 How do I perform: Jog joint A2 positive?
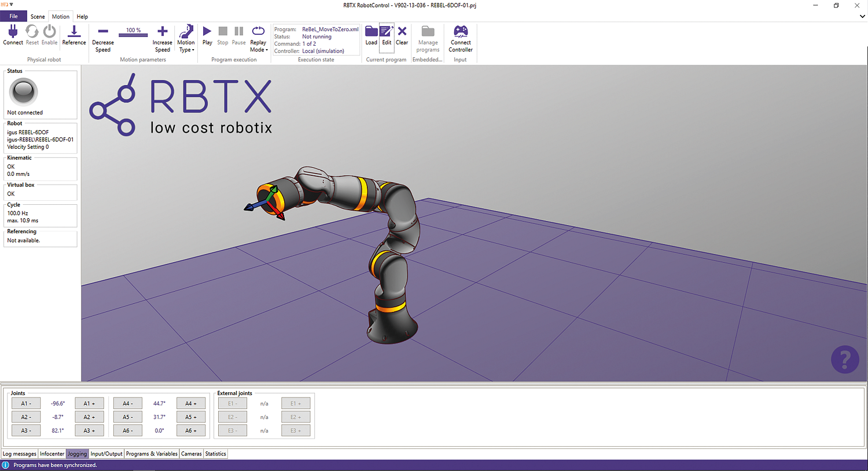[89, 417]
